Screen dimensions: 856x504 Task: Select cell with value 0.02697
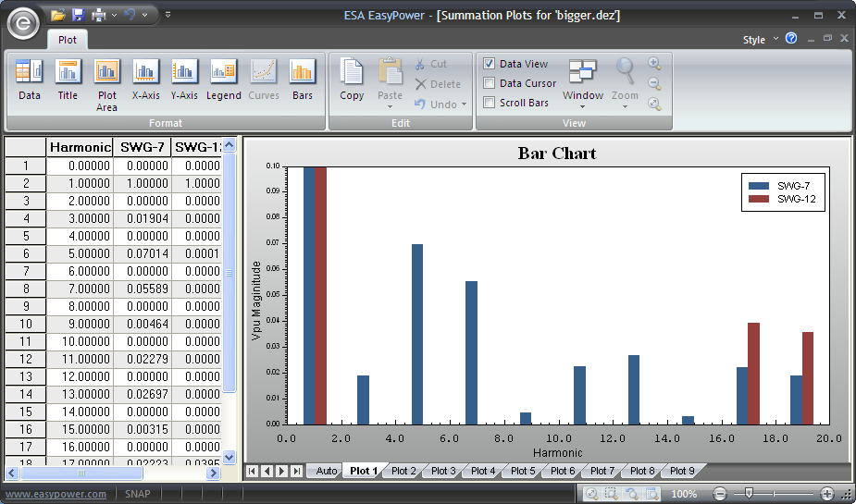pos(143,394)
